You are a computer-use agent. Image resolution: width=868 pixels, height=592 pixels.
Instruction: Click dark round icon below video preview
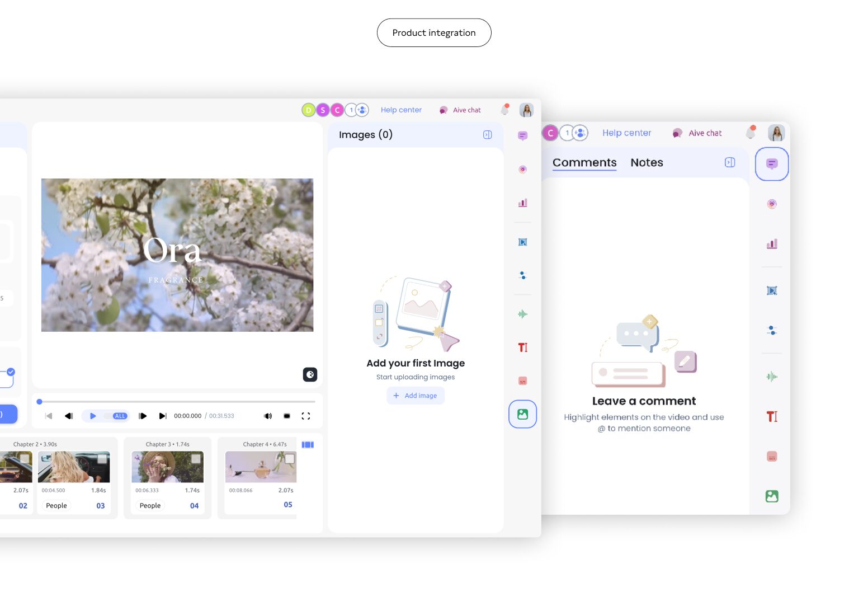click(x=310, y=374)
